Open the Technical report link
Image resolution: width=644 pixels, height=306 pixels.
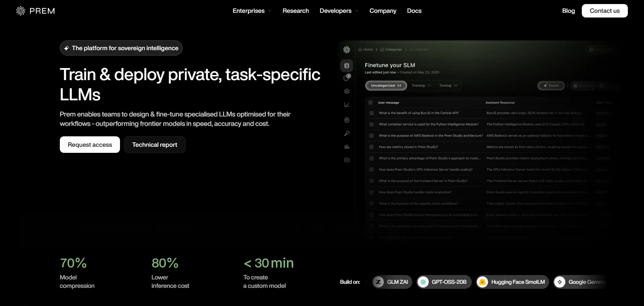click(155, 145)
